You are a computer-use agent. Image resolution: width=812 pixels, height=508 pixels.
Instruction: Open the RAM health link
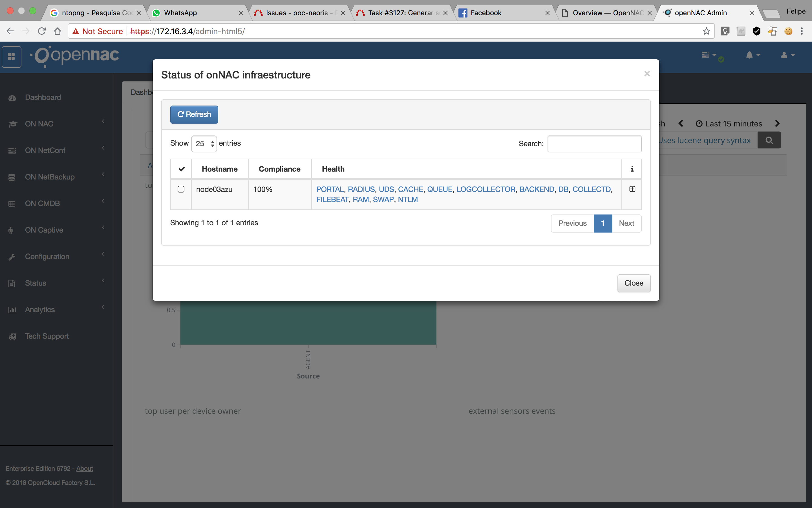[x=361, y=200]
